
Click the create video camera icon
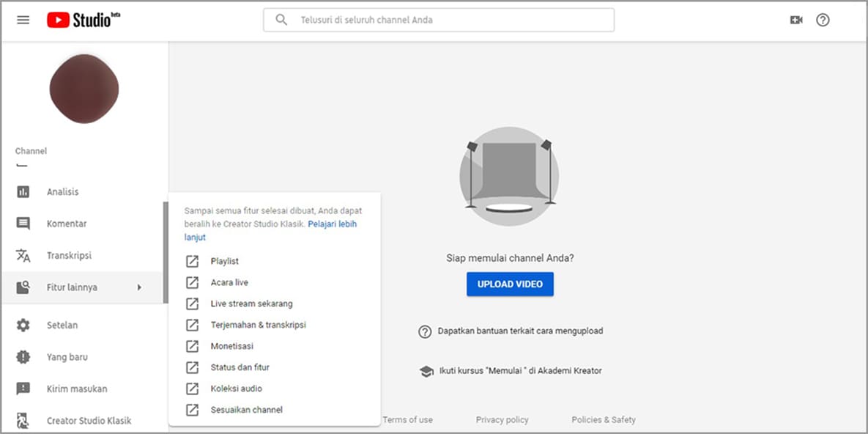point(796,20)
